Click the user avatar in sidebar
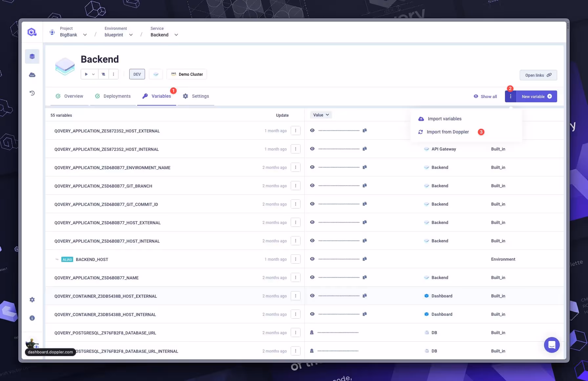Viewport: 588px width, 381px height. [x=32, y=343]
